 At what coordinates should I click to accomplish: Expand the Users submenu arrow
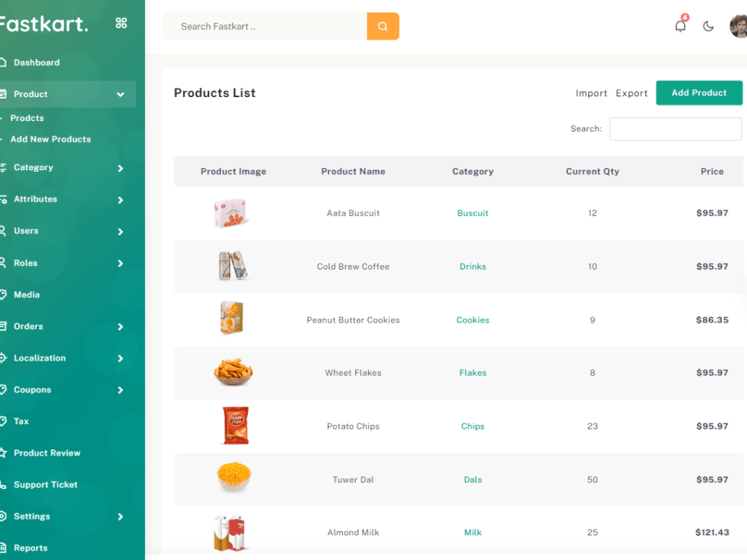(x=120, y=232)
